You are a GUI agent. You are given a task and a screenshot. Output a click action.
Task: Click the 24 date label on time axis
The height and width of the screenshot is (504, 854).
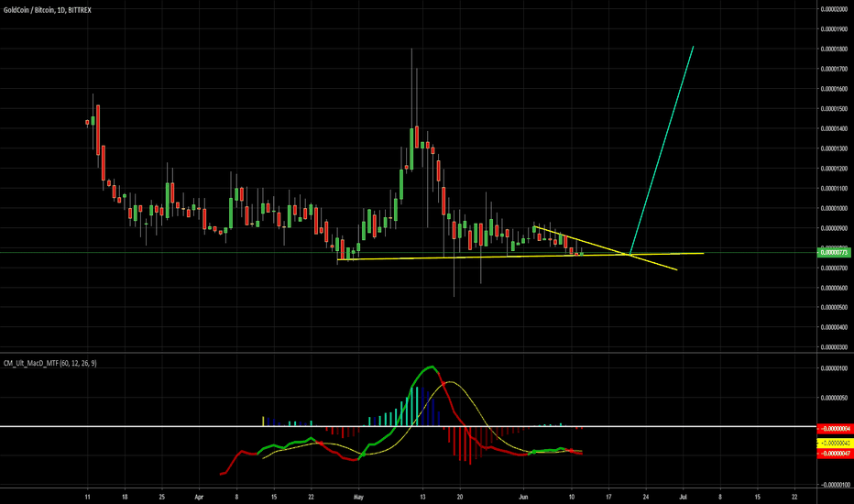pyautogui.click(x=646, y=497)
